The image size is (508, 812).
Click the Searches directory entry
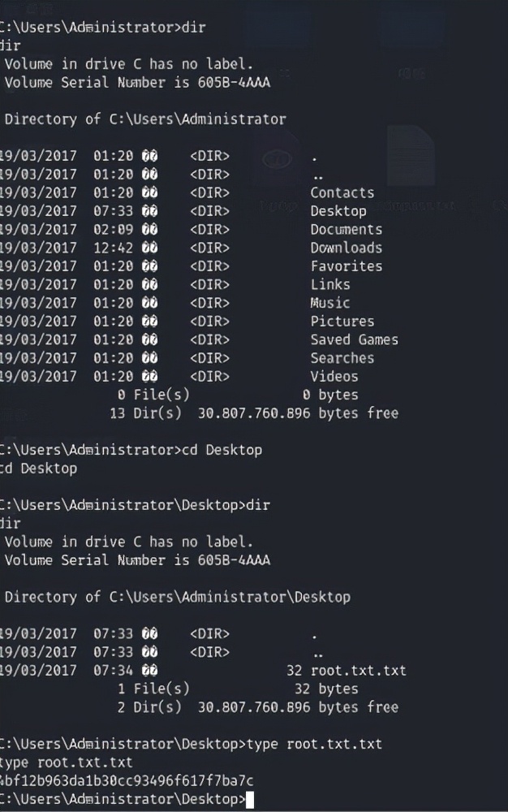click(342, 358)
